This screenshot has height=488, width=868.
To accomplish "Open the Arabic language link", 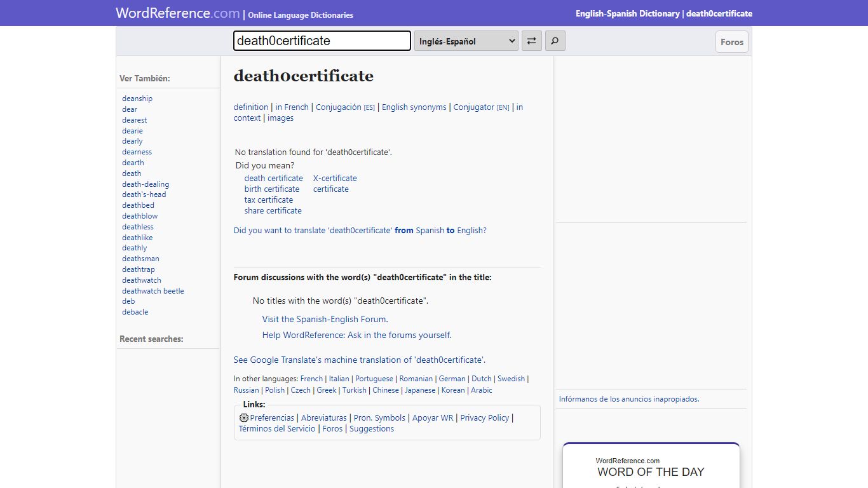I will point(482,390).
